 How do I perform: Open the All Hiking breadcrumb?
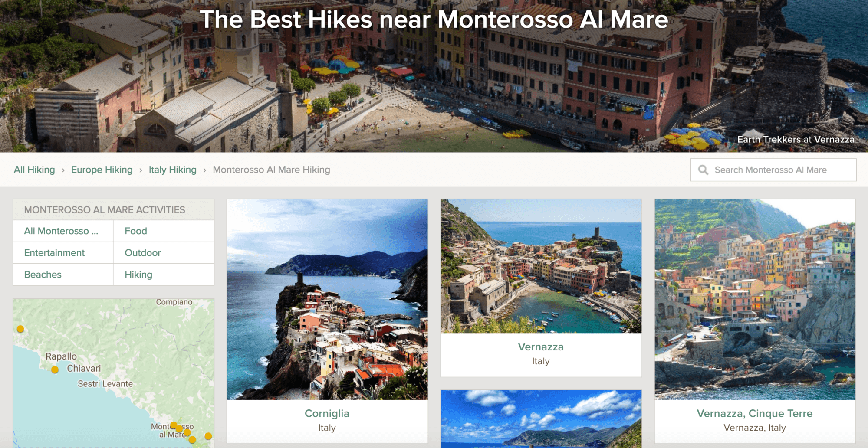[x=34, y=170]
